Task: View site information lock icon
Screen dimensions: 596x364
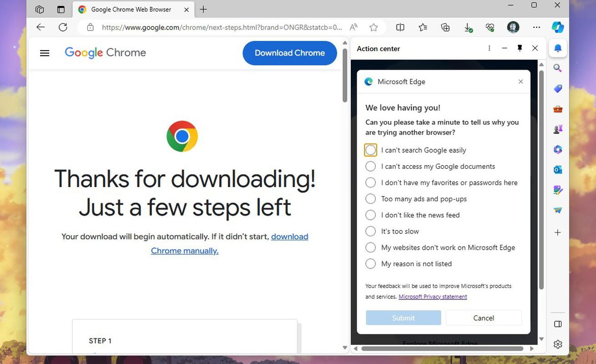Action: tap(90, 27)
